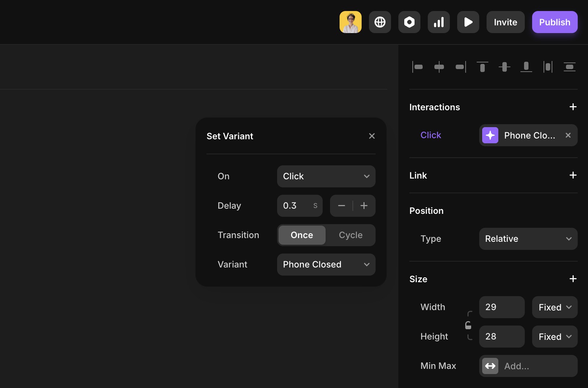
Task: Align selection to vertical center
Action: tap(504, 67)
